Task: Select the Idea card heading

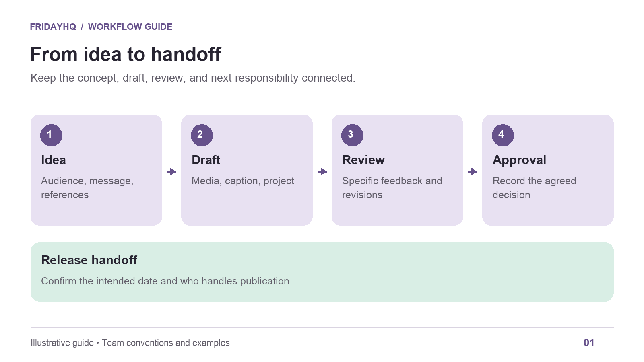Action: point(54,160)
